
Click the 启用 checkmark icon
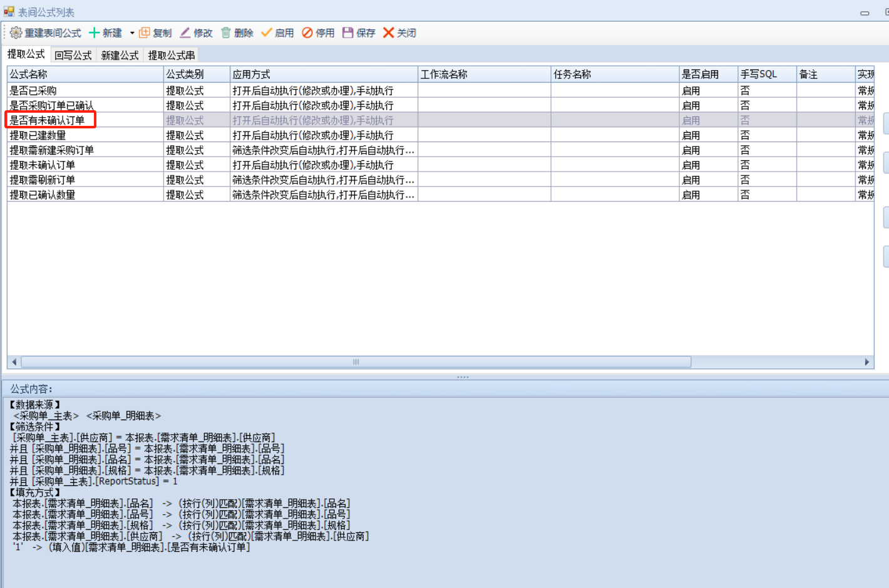[267, 33]
